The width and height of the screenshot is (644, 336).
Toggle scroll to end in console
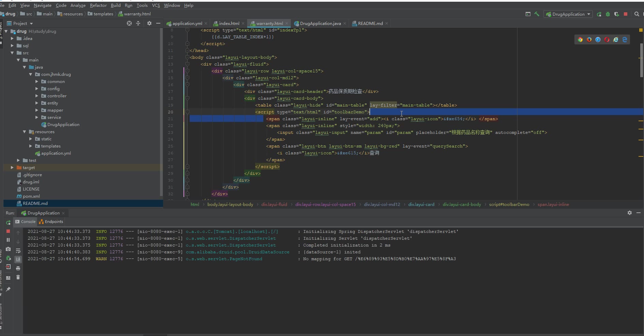pyautogui.click(x=18, y=260)
